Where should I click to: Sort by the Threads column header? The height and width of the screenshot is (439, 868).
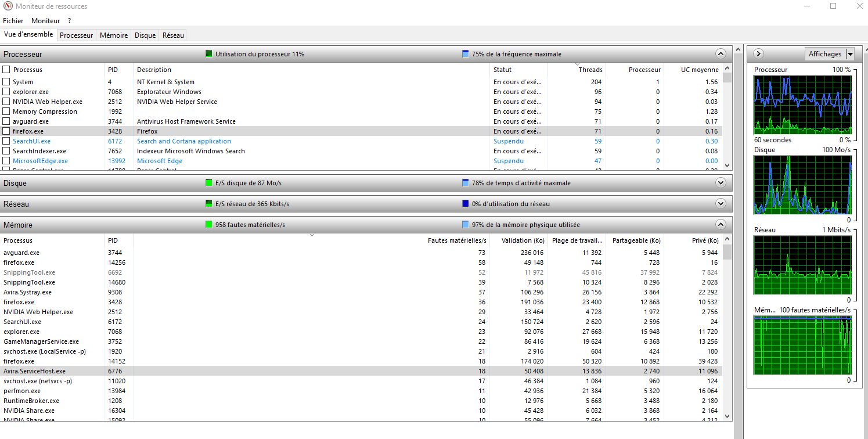590,70
